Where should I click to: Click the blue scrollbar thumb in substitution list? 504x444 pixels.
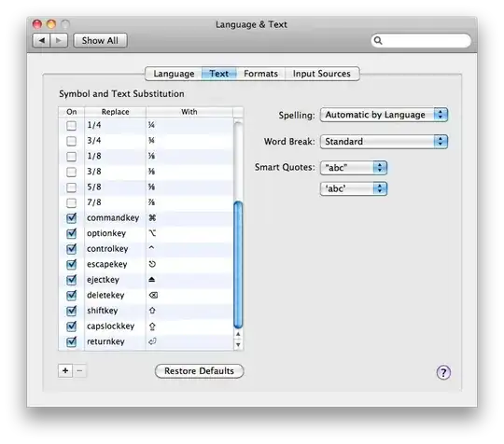[x=238, y=265]
